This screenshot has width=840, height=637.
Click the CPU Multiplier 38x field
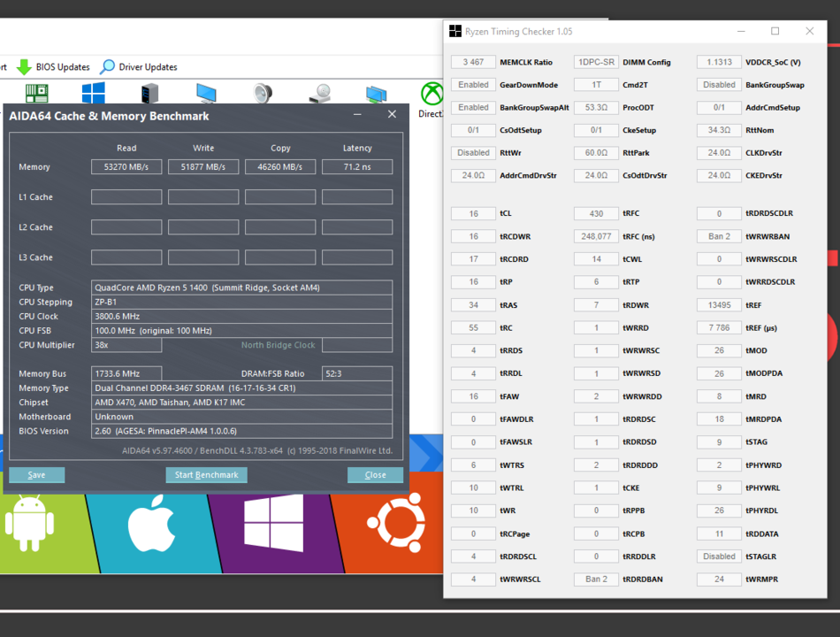pyautogui.click(x=126, y=345)
